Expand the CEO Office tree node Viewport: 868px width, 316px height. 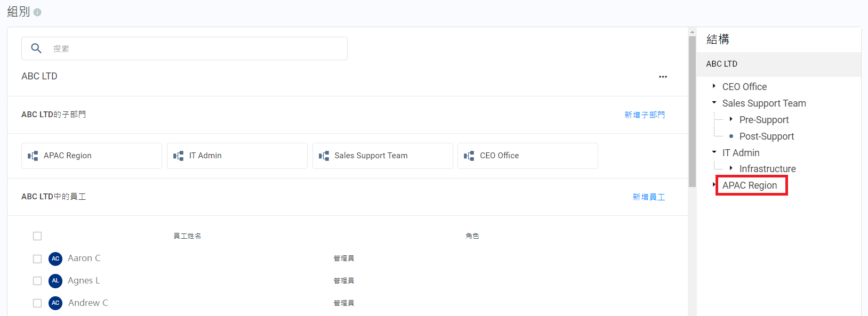click(714, 86)
